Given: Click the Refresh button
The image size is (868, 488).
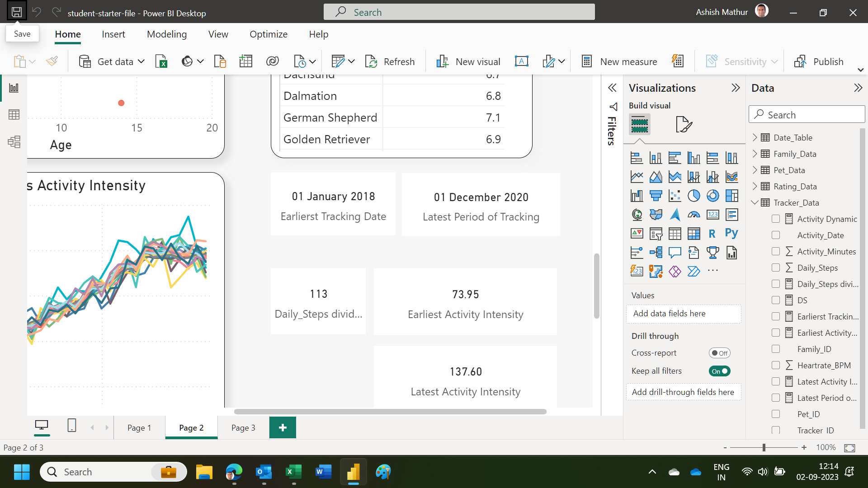Looking at the screenshot, I should pyautogui.click(x=390, y=61).
